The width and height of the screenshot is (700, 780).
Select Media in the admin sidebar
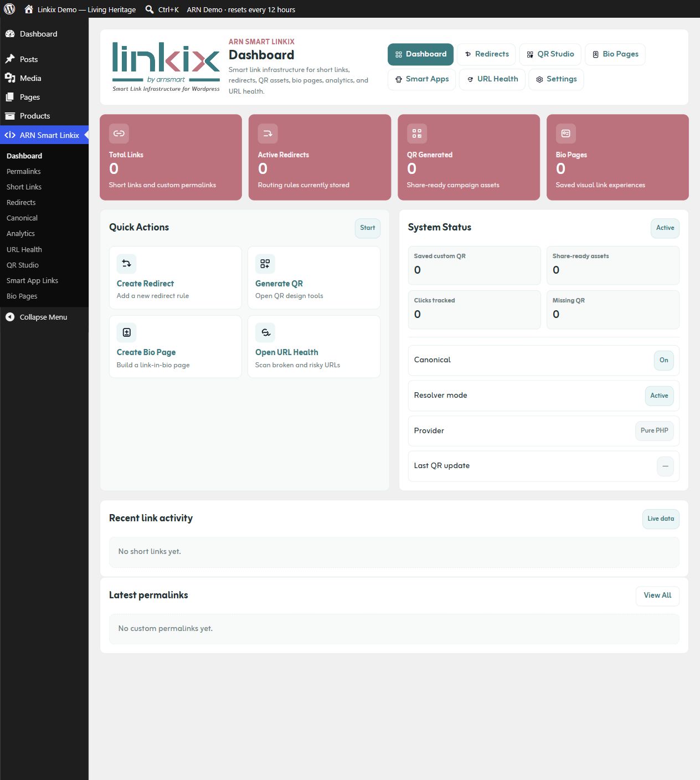click(x=44, y=78)
